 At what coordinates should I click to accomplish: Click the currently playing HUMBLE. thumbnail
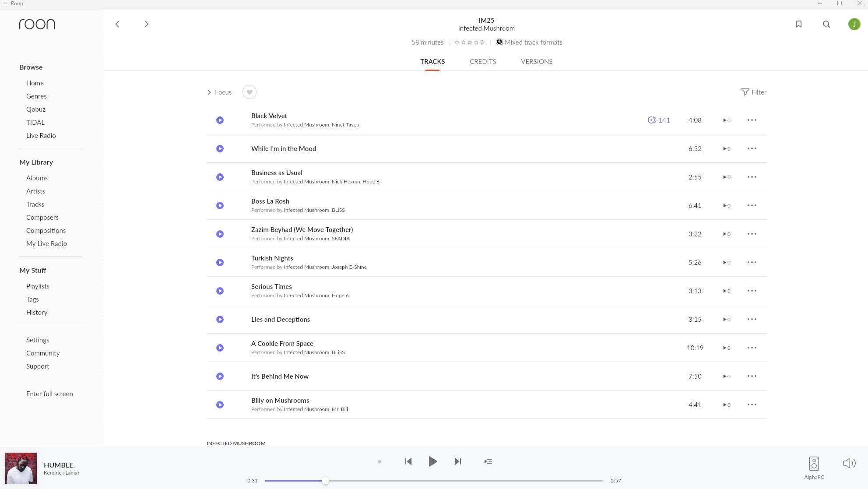21,468
